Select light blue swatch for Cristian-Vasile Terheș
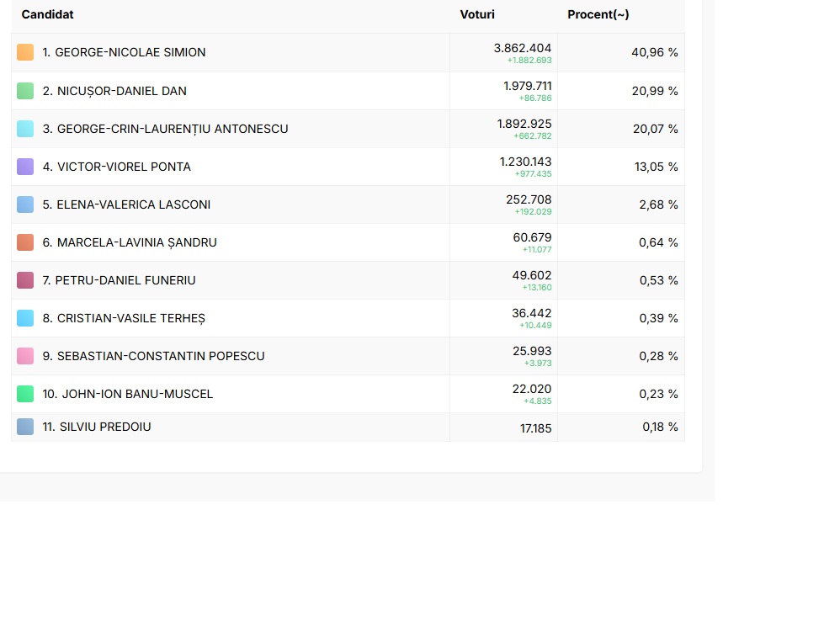840x632 pixels. coord(25,318)
